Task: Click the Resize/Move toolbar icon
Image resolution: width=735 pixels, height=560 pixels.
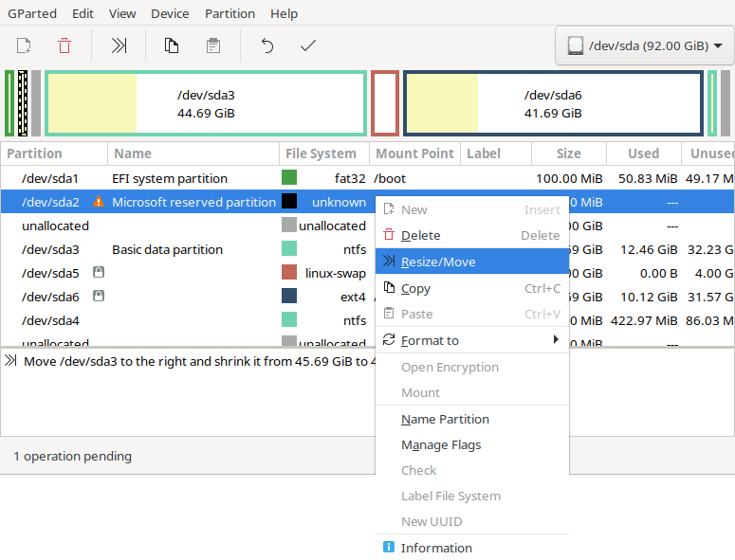Action: click(119, 45)
